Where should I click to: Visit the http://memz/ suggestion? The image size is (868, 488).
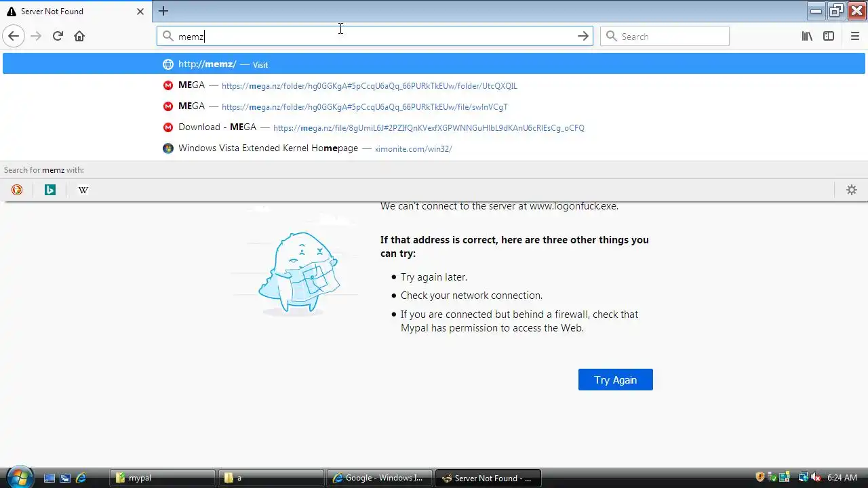click(x=434, y=64)
